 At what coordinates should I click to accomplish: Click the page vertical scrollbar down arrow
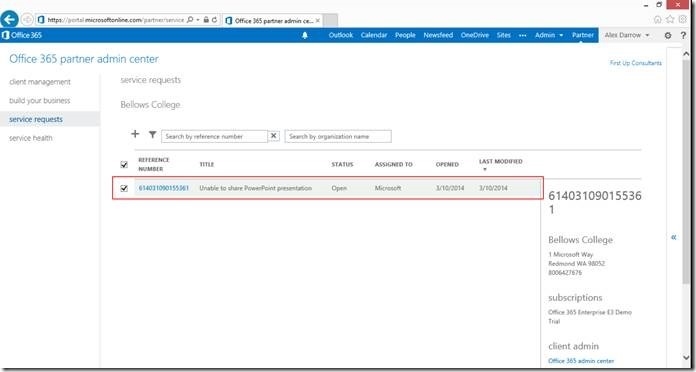687,357
